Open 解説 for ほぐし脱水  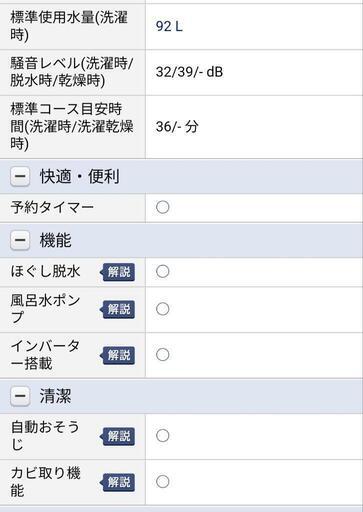(x=117, y=272)
